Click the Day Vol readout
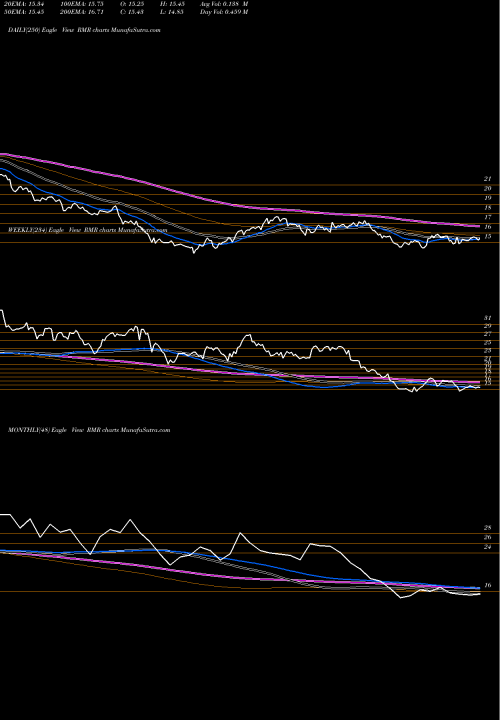 tap(224, 12)
